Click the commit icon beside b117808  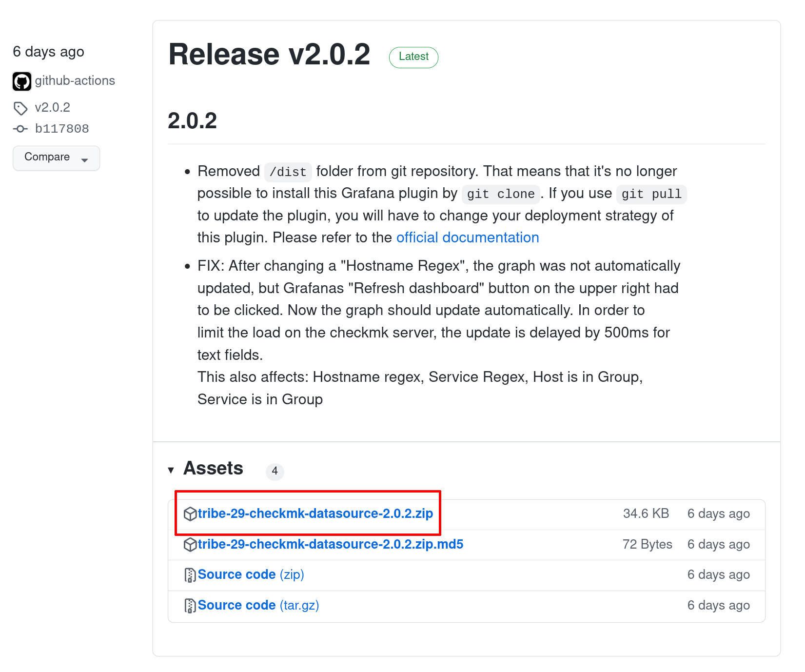[20, 129]
